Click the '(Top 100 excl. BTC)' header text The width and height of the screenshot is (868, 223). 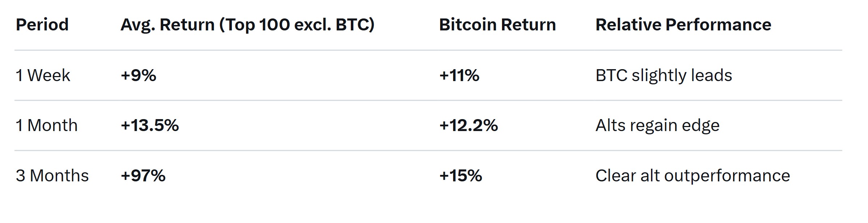point(297,25)
